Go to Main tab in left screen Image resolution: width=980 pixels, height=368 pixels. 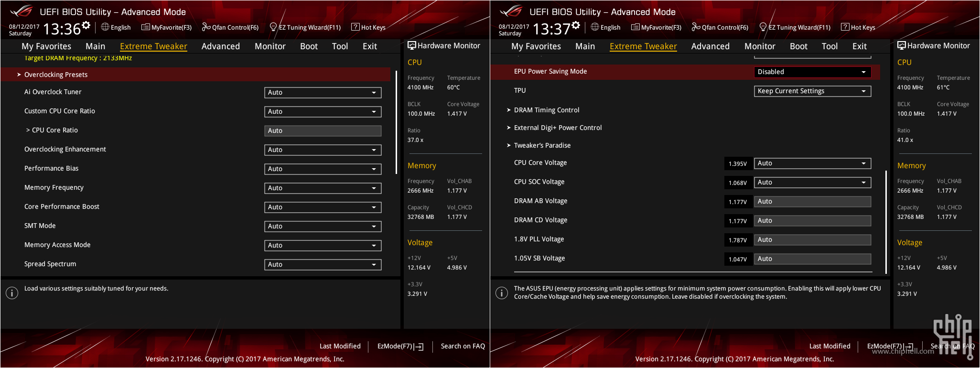[95, 46]
